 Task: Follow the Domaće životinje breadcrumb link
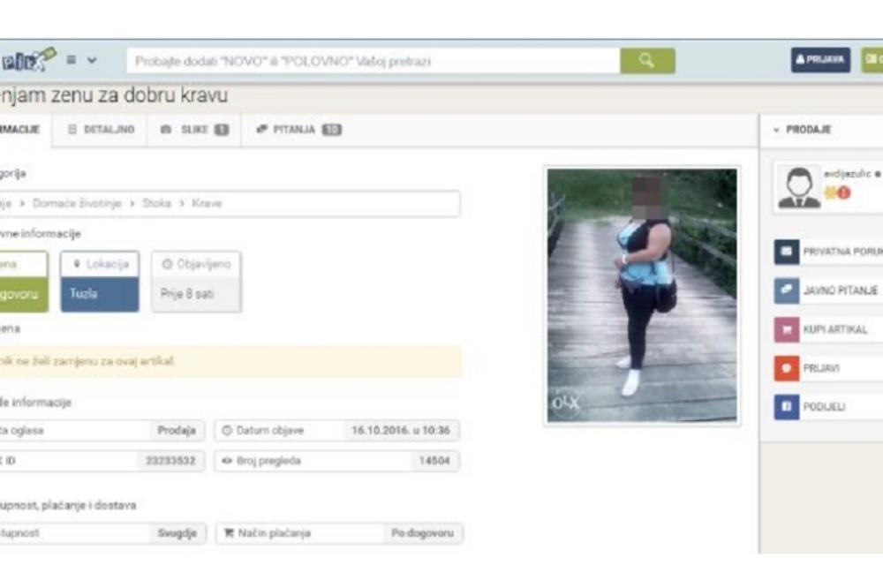click(74, 203)
